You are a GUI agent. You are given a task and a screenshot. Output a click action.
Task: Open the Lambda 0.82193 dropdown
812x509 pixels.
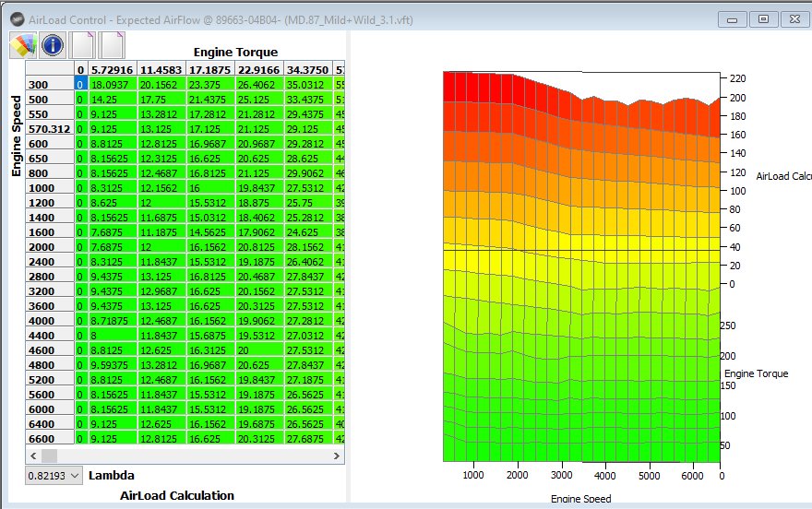click(x=54, y=476)
